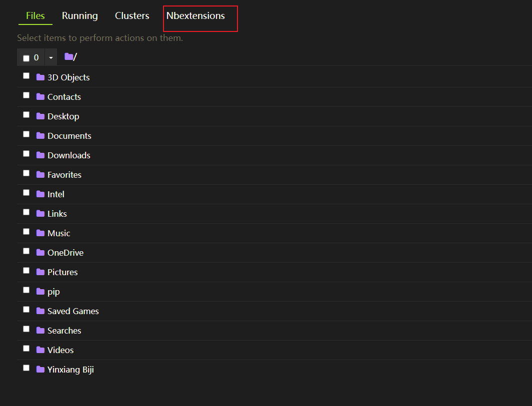Open the Nbextensions tab
532x406 pixels.
195,16
